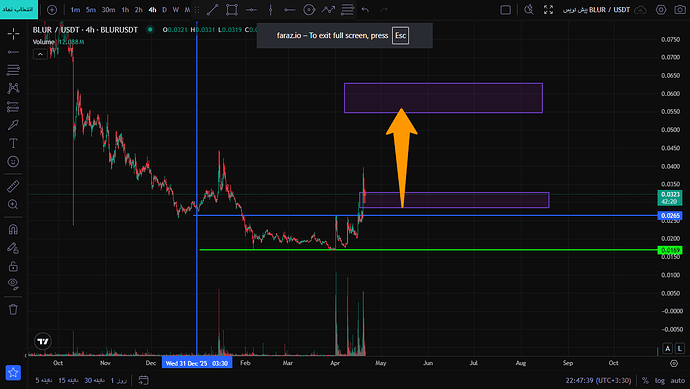
Task: Toggle stay in drawing mode
Action: [x=13, y=248]
